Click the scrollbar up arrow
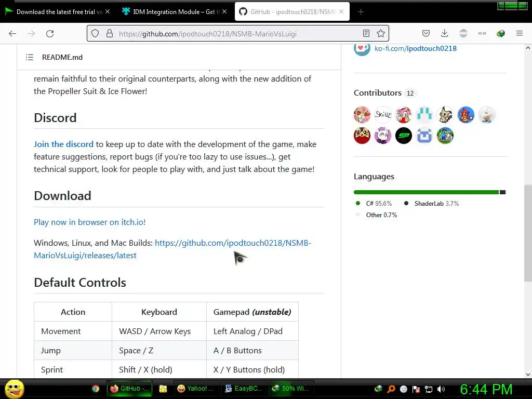The height and width of the screenshot is (399, 532). [x=528, y=48]
